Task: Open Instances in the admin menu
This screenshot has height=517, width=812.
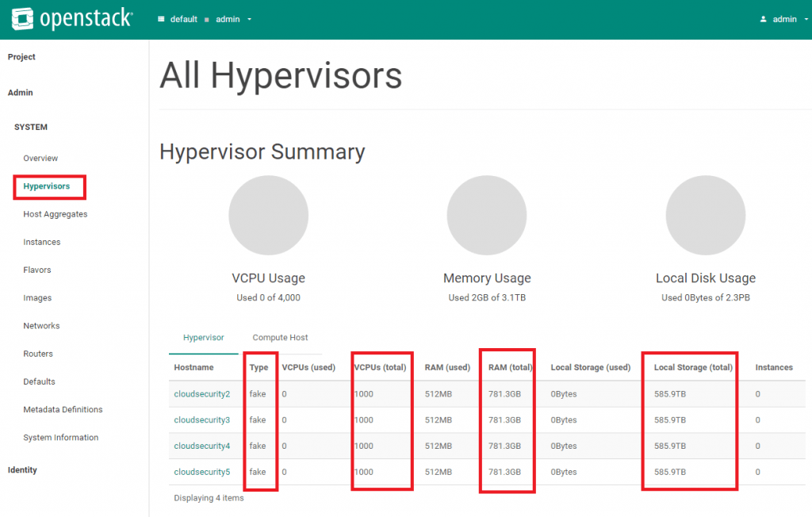Action: [42, 242]
